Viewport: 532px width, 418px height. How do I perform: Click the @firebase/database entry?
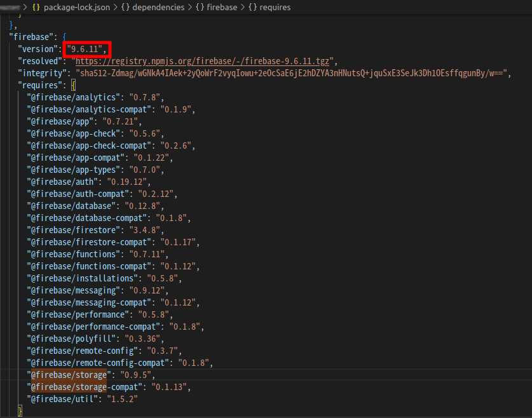[x=95, y=206]
